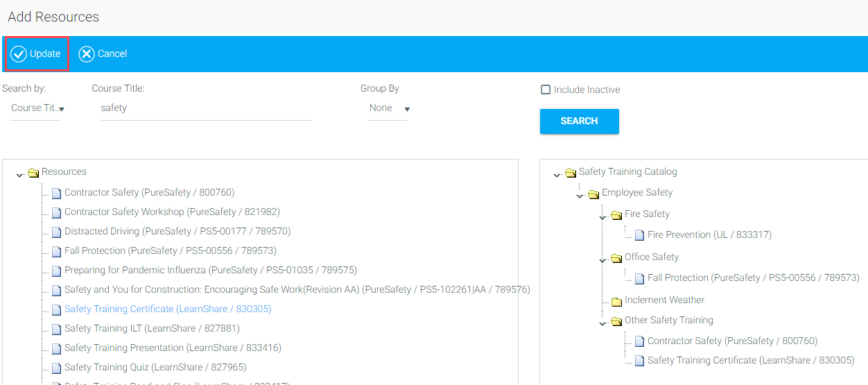Click the Fire Prevention document icon
The width and height of the screenshot is (868, 385).
(x=639, y=235)
